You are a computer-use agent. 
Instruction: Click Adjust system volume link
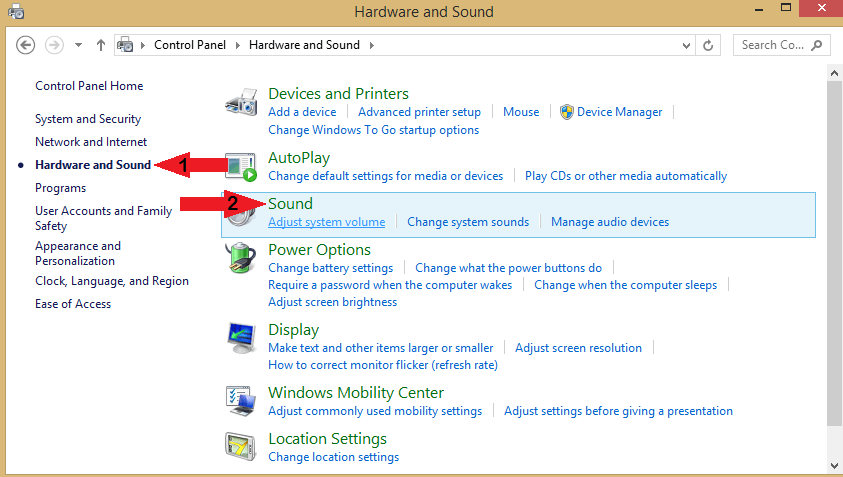click(326, 222)
